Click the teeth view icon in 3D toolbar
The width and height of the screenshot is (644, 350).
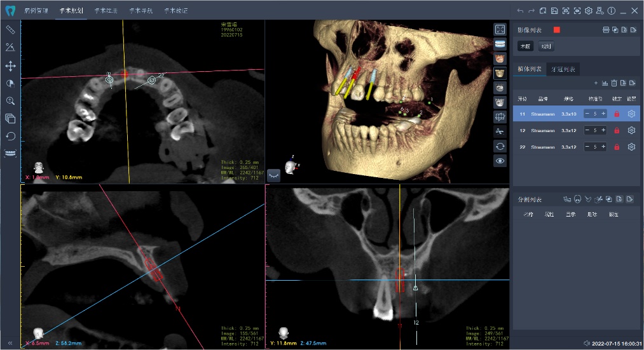tap(500, 44)
